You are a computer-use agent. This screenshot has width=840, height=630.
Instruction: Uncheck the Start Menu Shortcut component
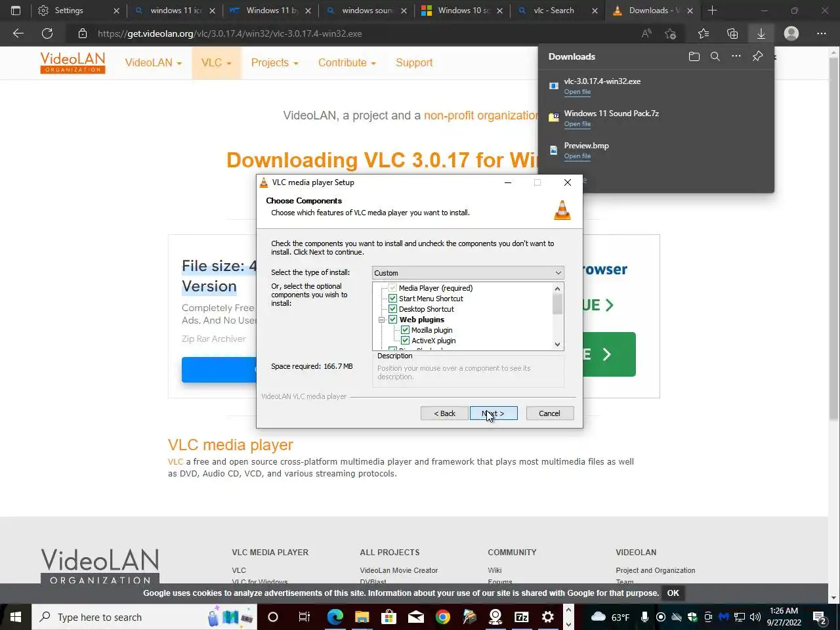[x=393, y=299]
